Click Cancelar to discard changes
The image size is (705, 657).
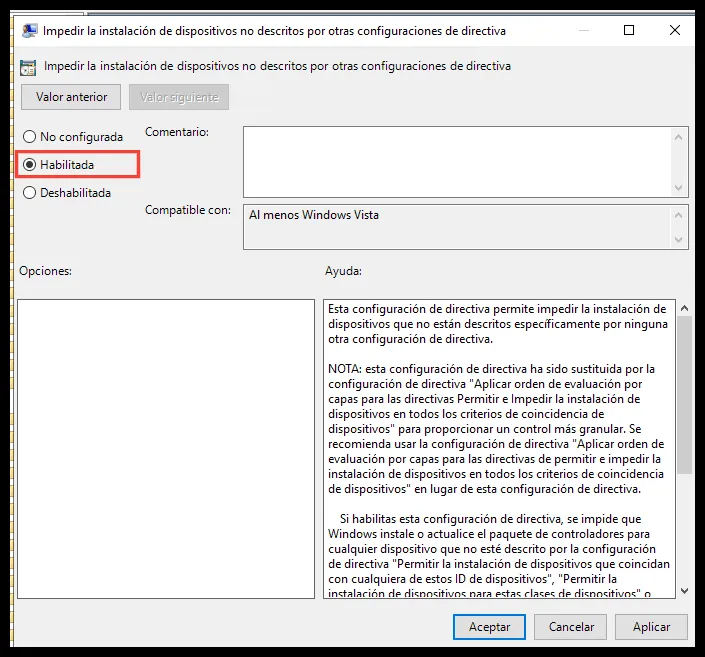(x=571, y=627)
